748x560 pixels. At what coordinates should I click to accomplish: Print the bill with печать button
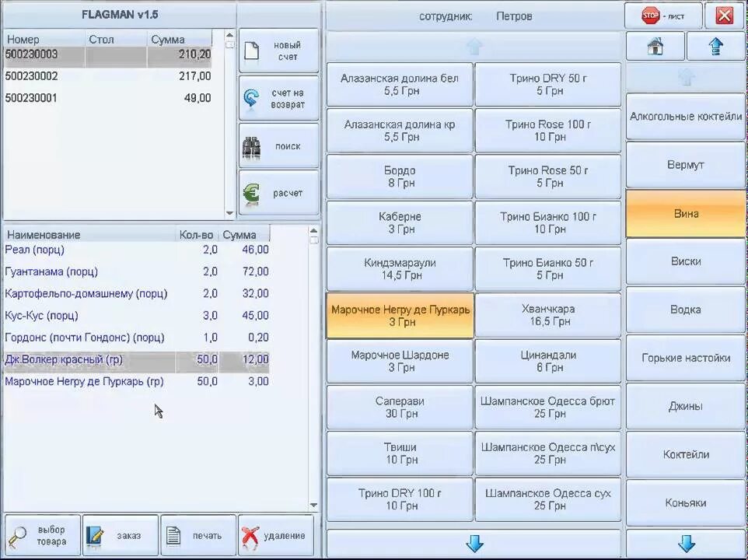[x=198, y=536]
